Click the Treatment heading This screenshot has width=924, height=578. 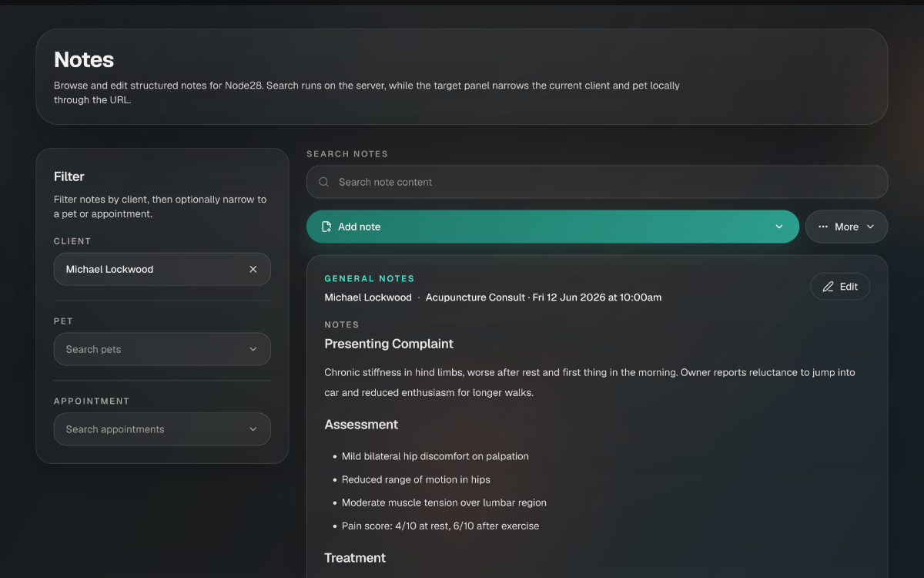click(355, 558)
